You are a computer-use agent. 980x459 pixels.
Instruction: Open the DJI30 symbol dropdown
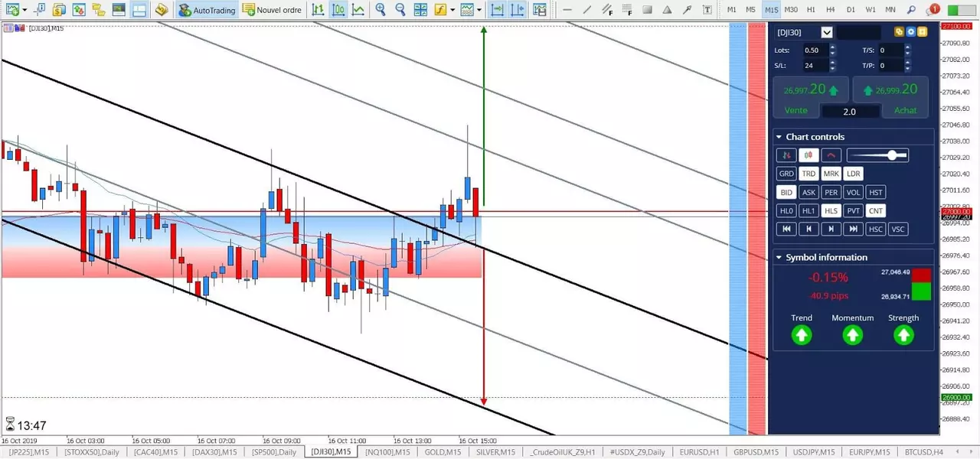click(826, 32)
